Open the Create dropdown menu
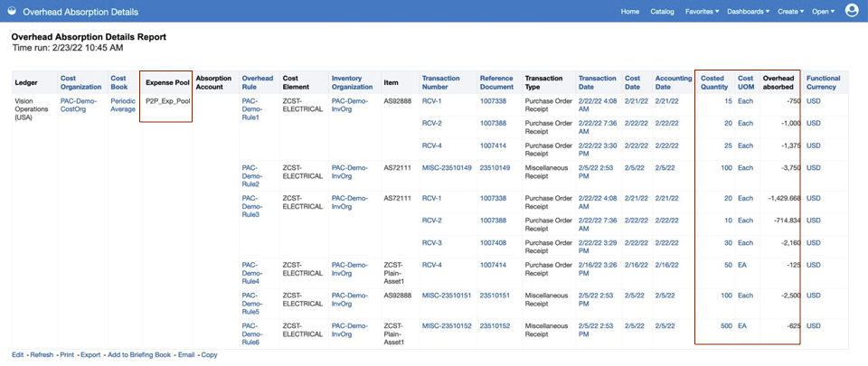 790,12
